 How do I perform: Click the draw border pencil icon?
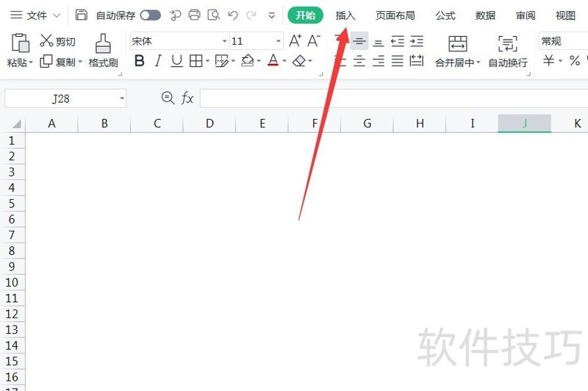(222, 61)
